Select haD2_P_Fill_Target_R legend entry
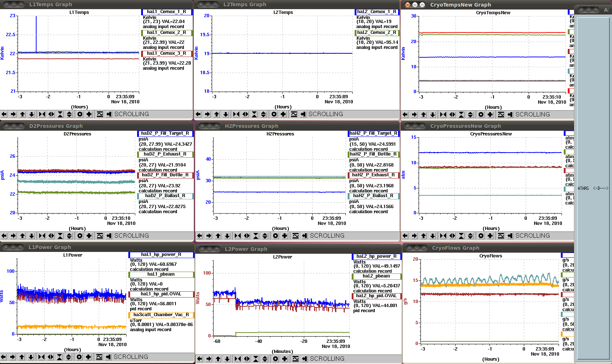The width and height of the screenshot is (612, 364). [x=165, y=133]
